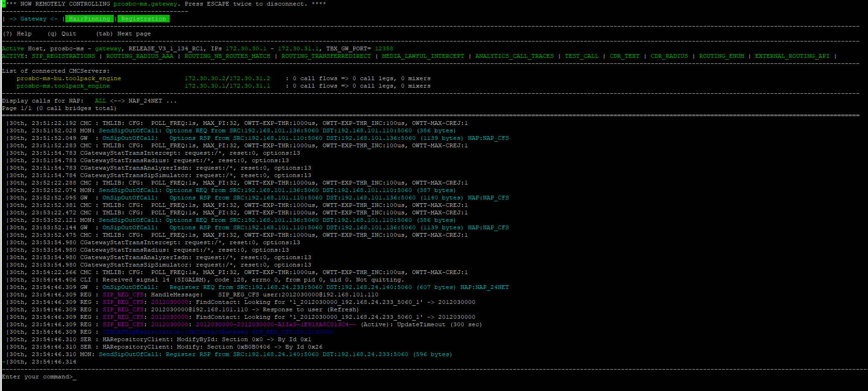The height and width of the screenshot is (391, 868).
Task: Click the CDR_RADIUS feature label
Action: [669, 56]
